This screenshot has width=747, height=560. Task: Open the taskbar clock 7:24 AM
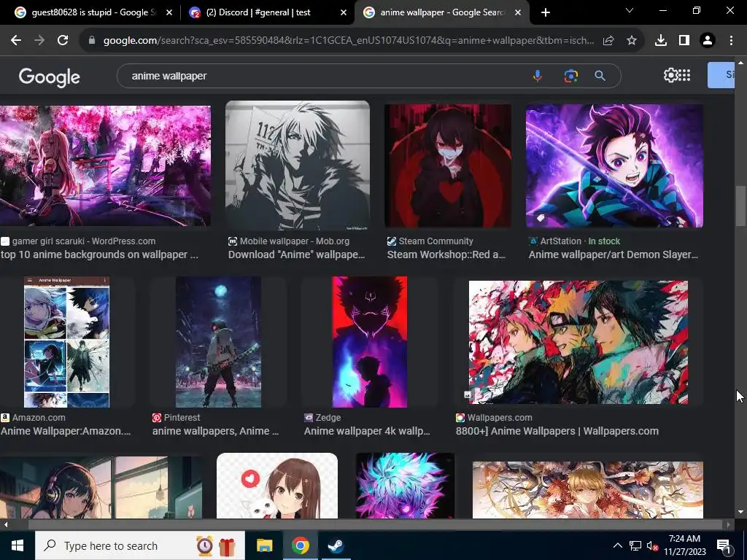tap(684, 545)
